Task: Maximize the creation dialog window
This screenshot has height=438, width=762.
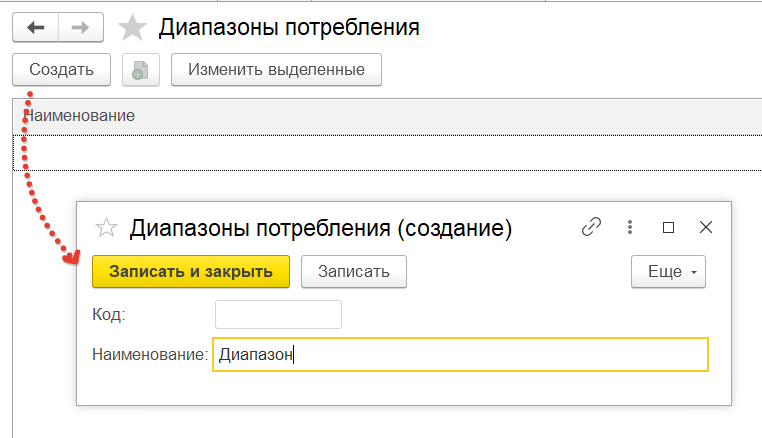Action: (x=668, y=227)
